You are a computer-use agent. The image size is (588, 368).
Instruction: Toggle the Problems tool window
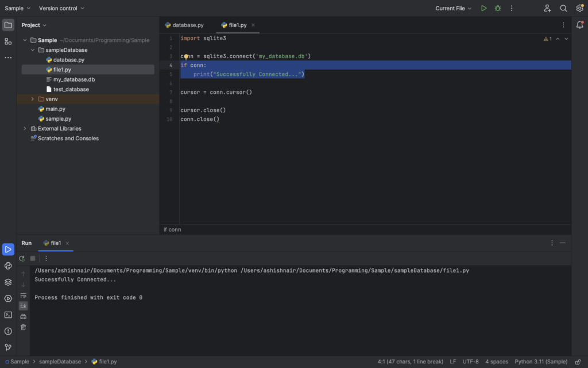(x=8, y=330)
